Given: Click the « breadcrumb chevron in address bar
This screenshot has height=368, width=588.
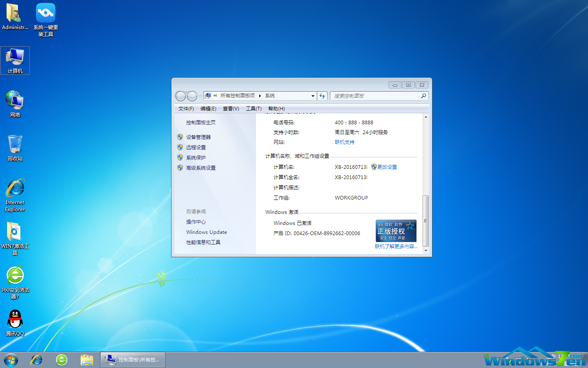Looking at the screenshot, I should pos(214,96).
